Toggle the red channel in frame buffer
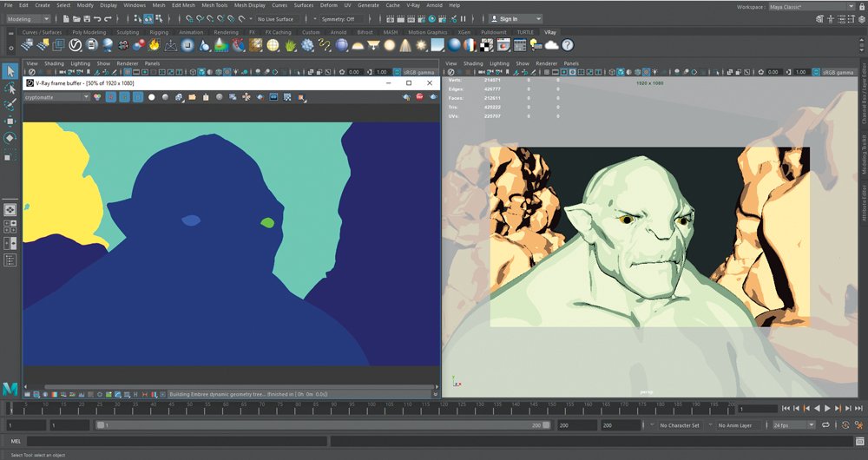The height and width of the screenshot is (460, 868). (111, 97)
